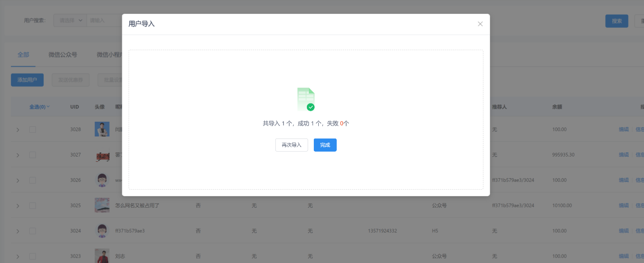Viewport: 644px width, 263px height.
Task: Tick the checkbox for user 3026
Action: 33,180
